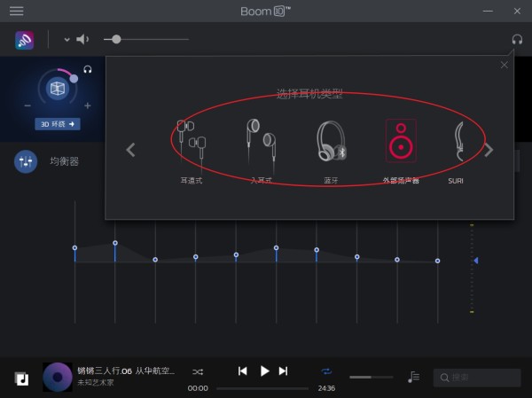The height and width of the screenshot is (398, 532).
Task: Show previous headphone types with left arrow
Action: 130,150
